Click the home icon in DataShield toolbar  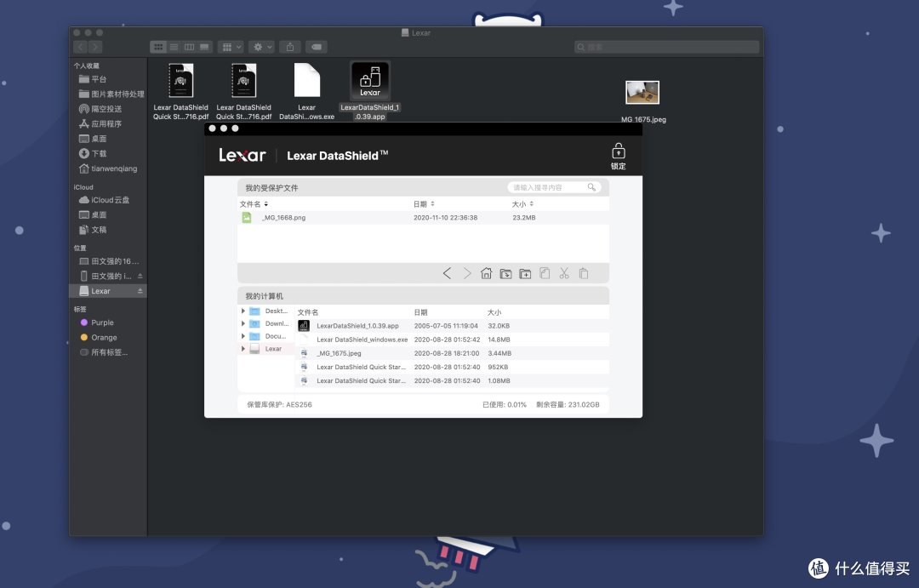486,273
